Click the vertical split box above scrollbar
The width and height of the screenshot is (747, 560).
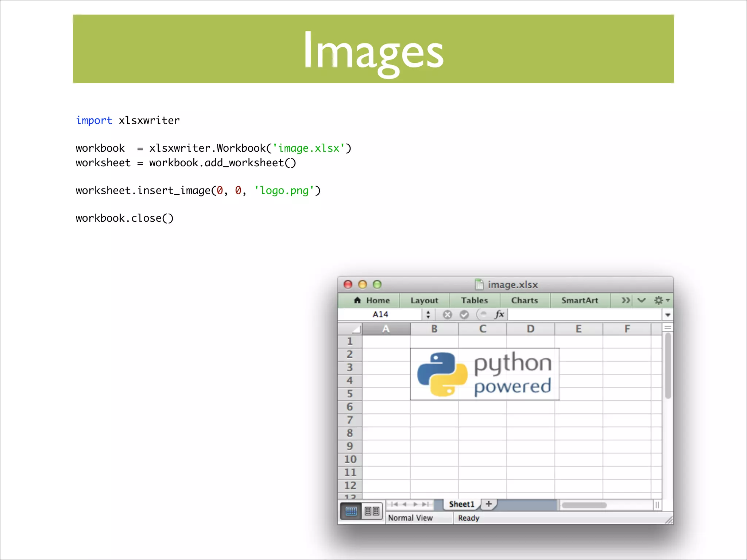668,328
